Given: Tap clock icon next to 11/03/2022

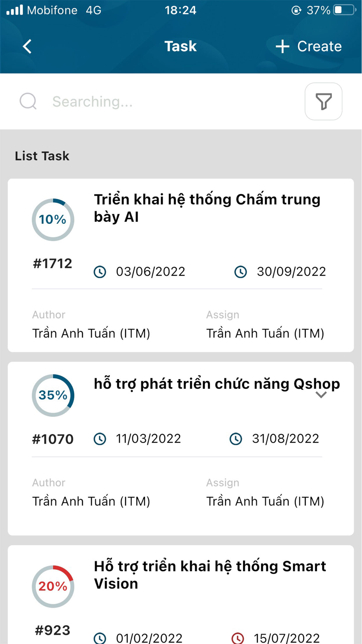Looking at the screenshot, I should [100, 439].
